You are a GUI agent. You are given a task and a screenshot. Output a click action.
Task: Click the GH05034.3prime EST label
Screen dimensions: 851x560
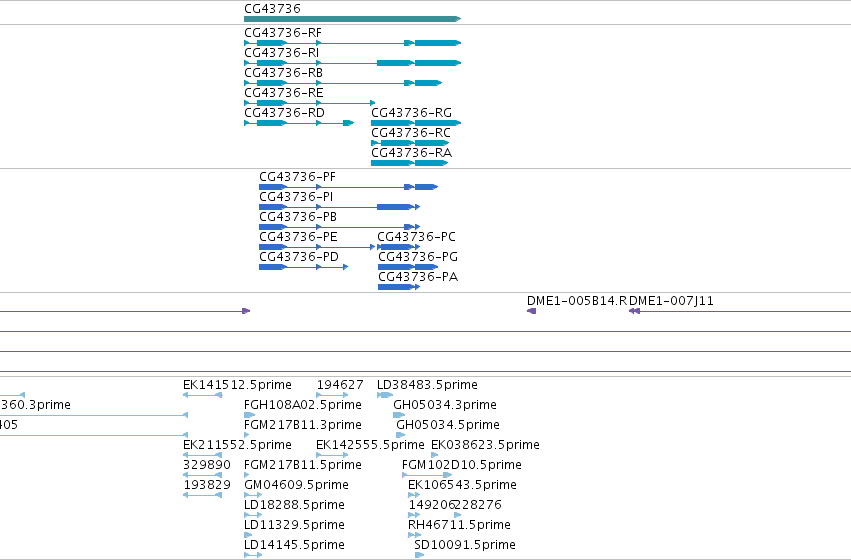[445, 405]
